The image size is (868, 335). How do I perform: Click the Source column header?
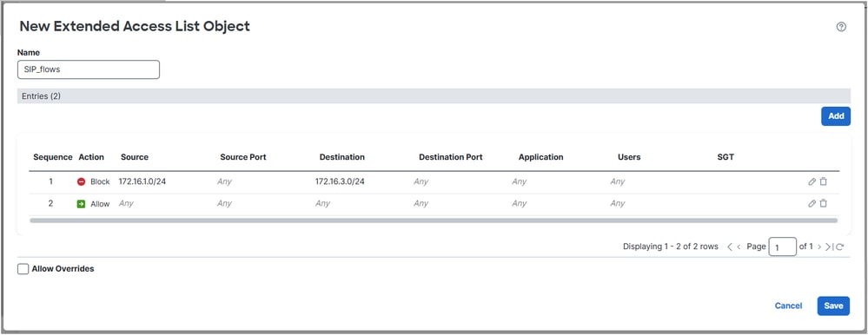tap(135, 157)
